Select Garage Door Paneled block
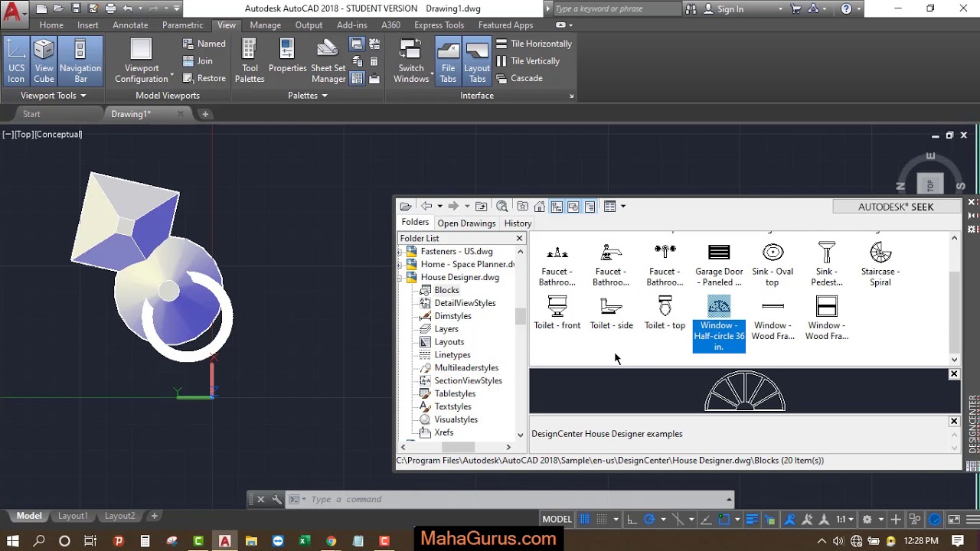 coord(719,265)
